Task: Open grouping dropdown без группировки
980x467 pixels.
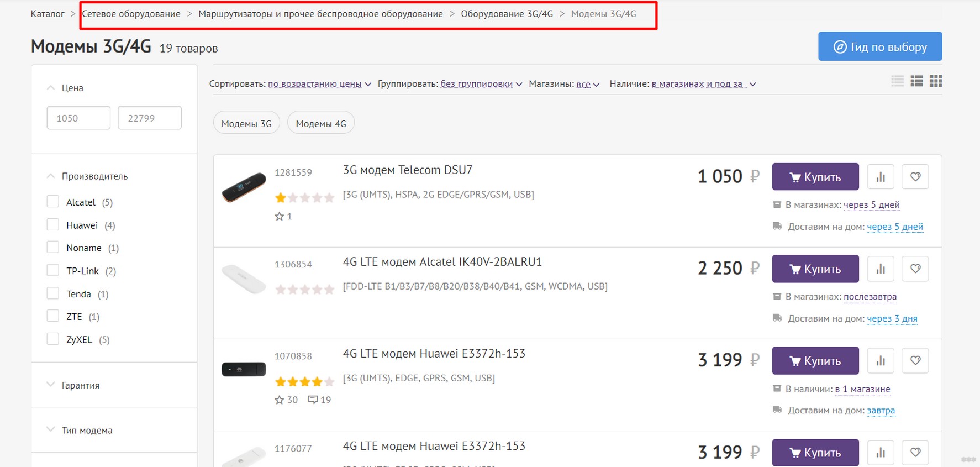Action: (481, 84)
